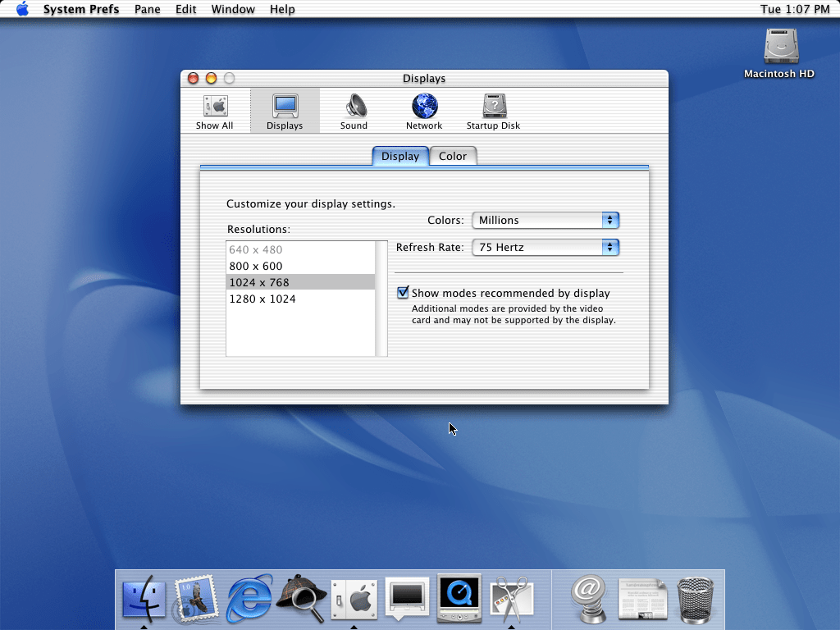
Task: Open QuickTime Player in the Dock
Action: click(459, 597)
